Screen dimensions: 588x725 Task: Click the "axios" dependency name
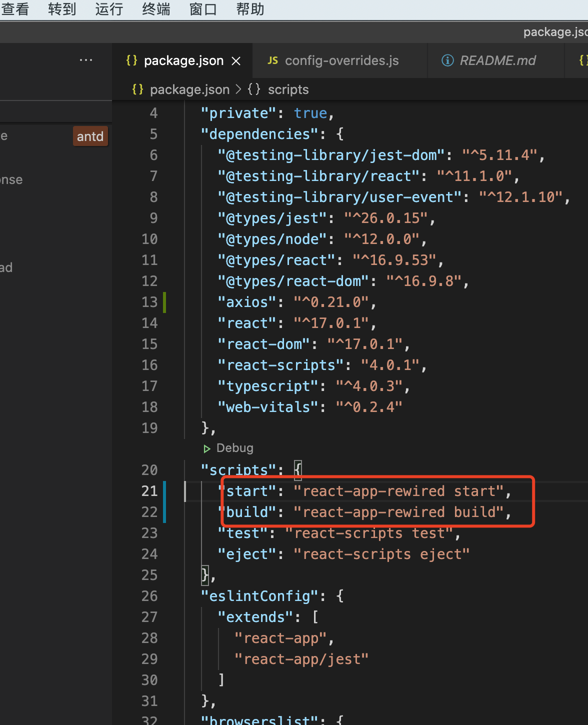point(247,302)
